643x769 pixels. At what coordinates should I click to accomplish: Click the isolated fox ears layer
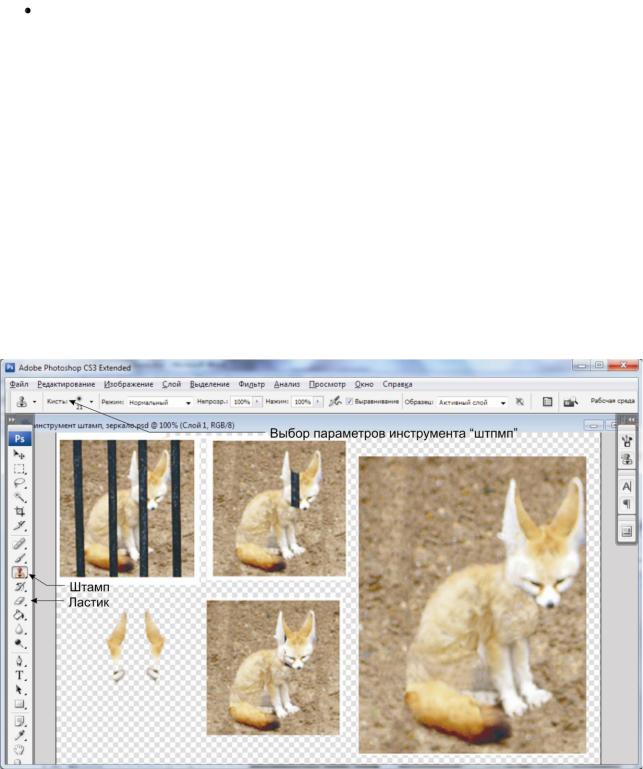(x=135, y=646)
